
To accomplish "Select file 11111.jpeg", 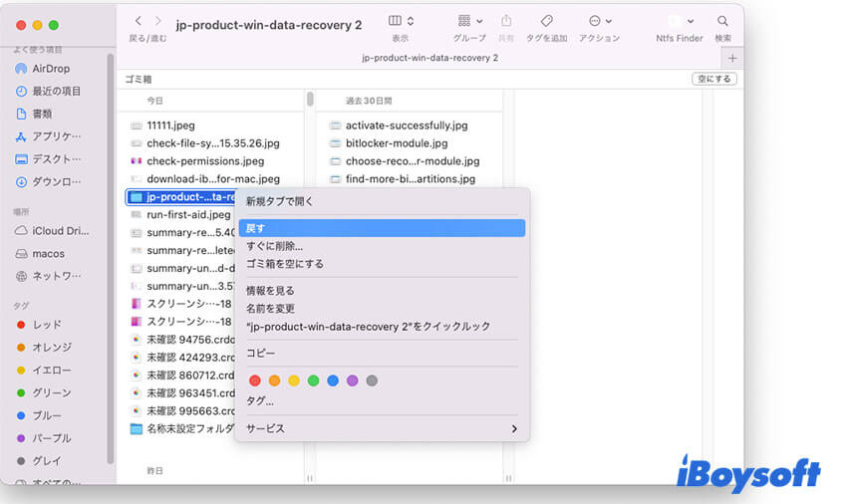I will coord(162,126).
